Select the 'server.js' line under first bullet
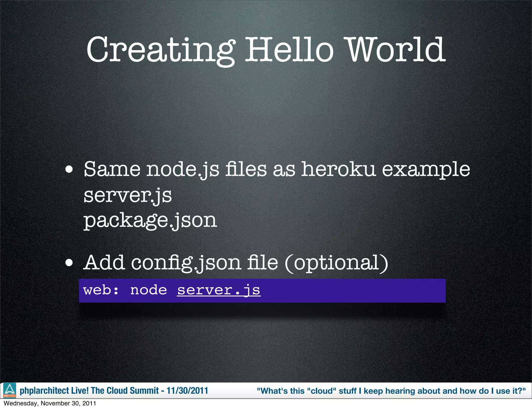Viewport: 532px width, 409px height. 128,195
